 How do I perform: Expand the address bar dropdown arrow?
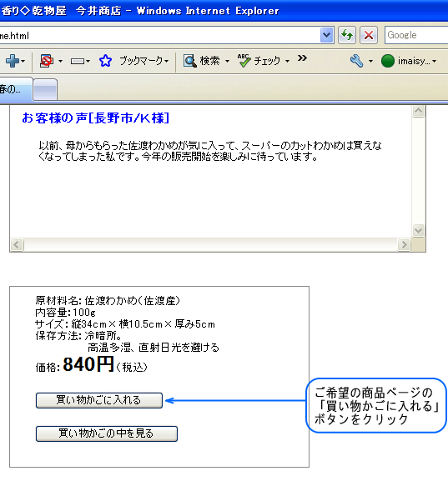click(x=326, y=35)
